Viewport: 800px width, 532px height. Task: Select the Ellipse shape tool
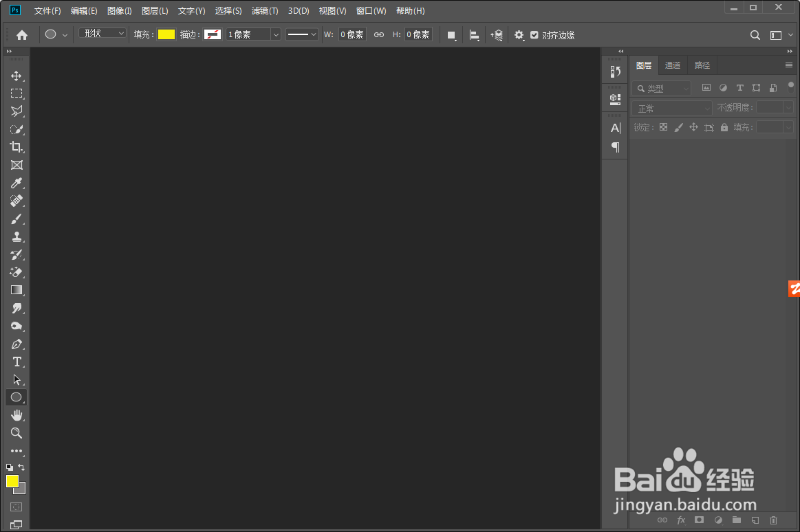pyautogui.click(x=17, y=397)
